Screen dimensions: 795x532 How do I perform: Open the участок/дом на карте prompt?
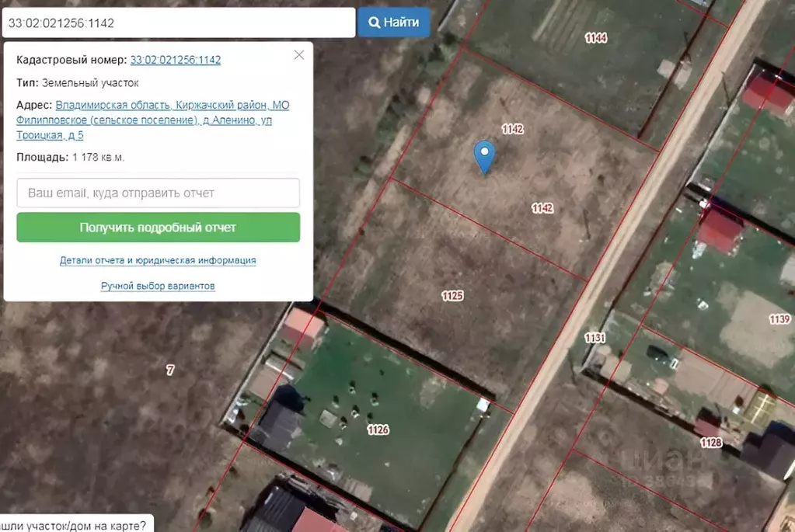coord(74,525)
